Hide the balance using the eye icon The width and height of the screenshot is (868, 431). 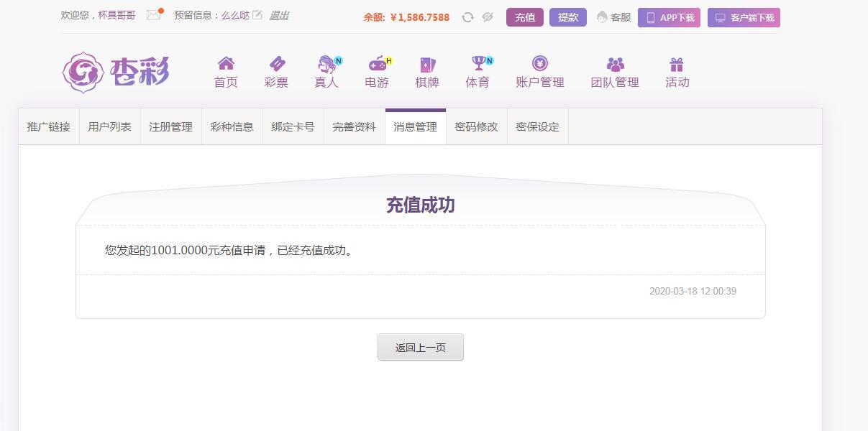click(488, 17)
